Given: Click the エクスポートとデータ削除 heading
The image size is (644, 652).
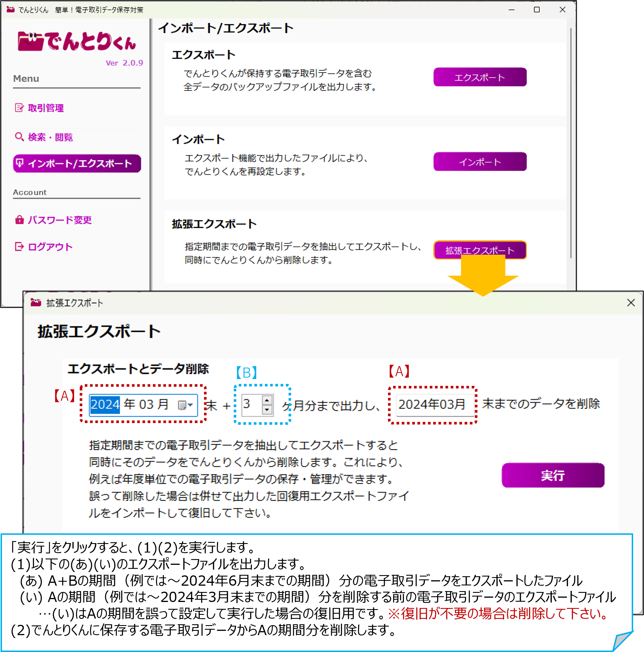Looking at the screenshot, I should [x=138, y=369].
